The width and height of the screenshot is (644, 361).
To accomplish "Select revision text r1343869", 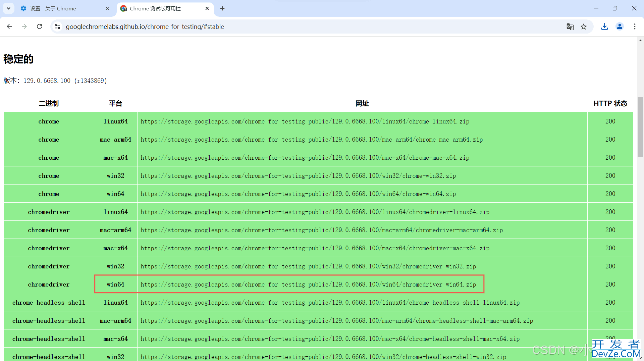I will [x=91, y=81].
